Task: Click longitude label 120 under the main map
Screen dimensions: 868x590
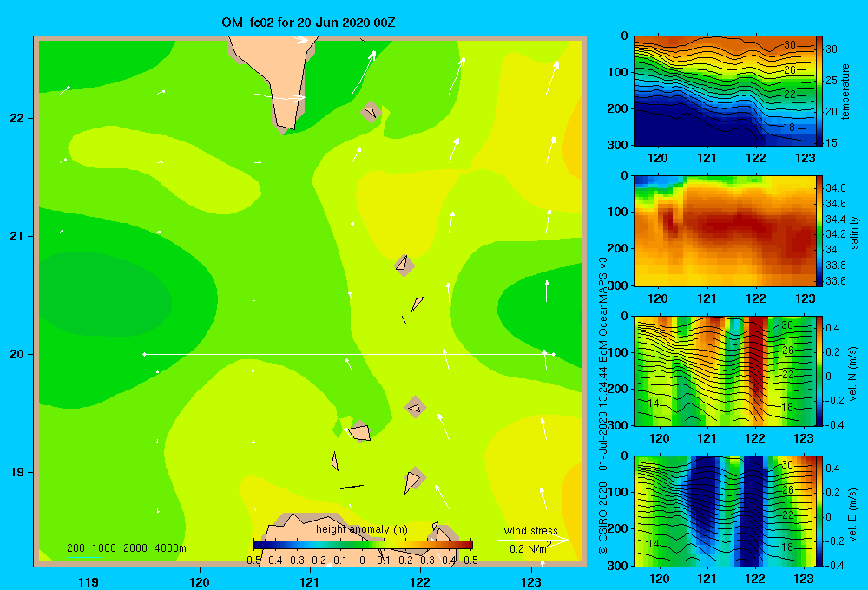Action: [x=200, y=581]
